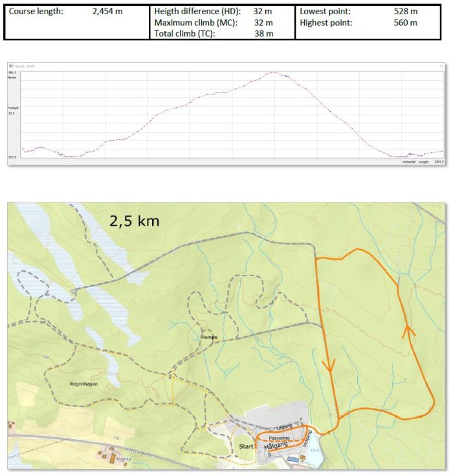The width and height of the screenshot is (453, 476).
Task: Click the 'Maximum climb (MC):' label
Action: [x=196, y=23]
